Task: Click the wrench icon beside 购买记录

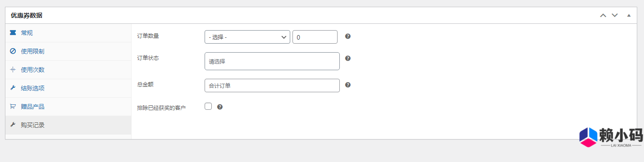Action: pyautogui.click(x=13, y=125)
